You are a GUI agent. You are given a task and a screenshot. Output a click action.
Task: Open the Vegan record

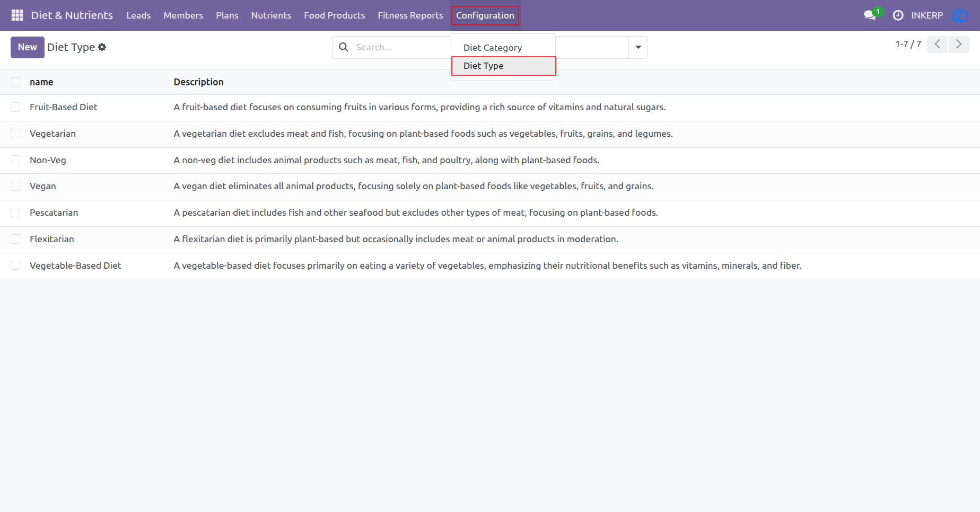[x=43, y=186]
